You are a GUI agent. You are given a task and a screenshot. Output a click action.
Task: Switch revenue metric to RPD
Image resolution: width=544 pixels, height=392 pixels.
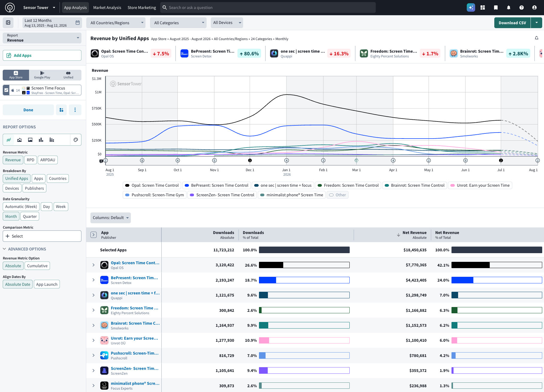[x=31, y=160]
